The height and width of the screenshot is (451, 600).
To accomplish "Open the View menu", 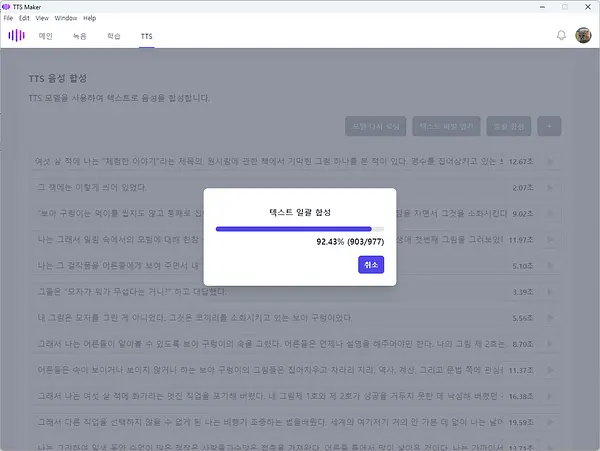I will [42, 18].
